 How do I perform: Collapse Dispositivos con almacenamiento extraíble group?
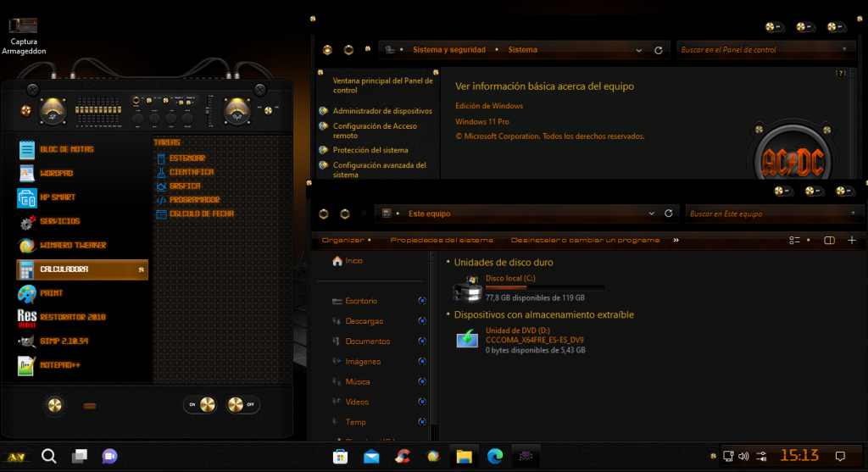pos(448,315)
